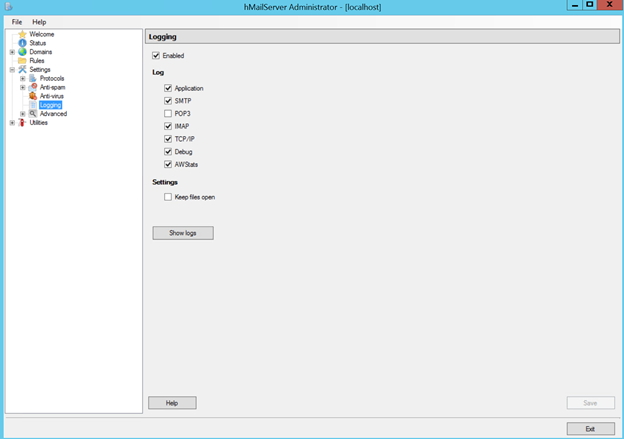
Task: Click the Advanced magnifier icon
Action: tap(33, 114)
